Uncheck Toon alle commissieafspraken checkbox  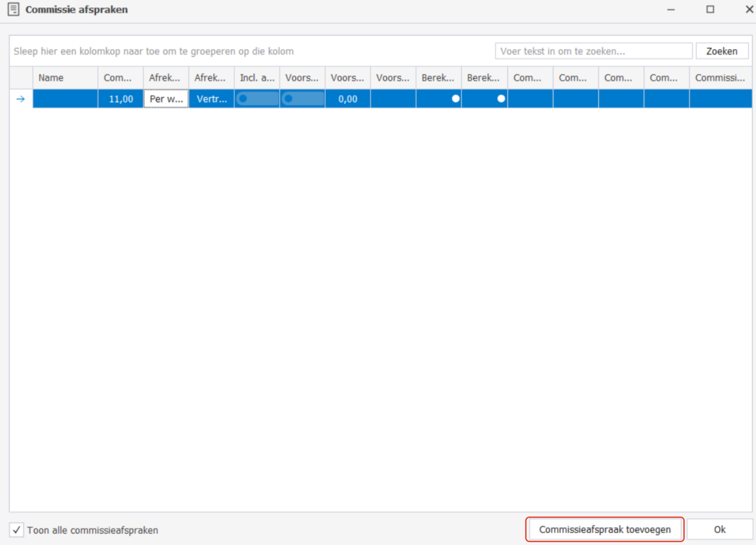(16, 530)
